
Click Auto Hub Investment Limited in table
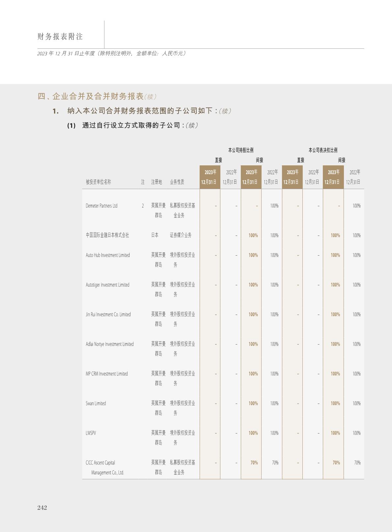tap(108, 255)
